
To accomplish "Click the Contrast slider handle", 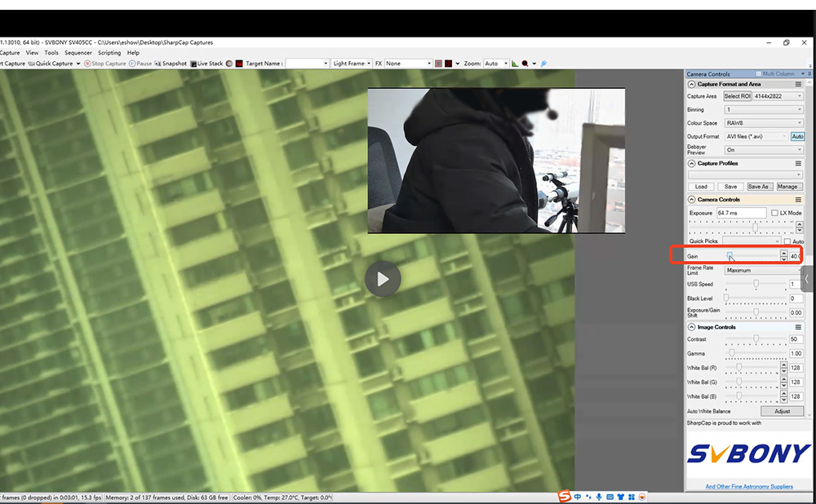I will [756, 338].
